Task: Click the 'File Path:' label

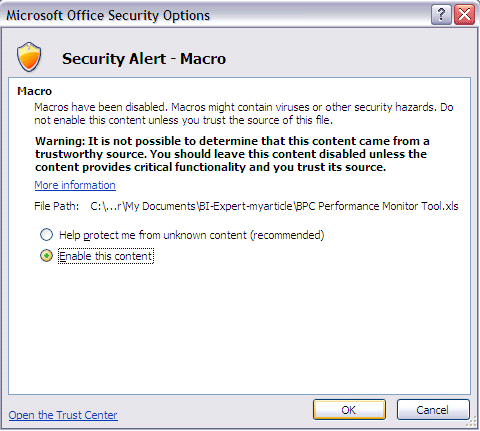Action: coord(57,206)
